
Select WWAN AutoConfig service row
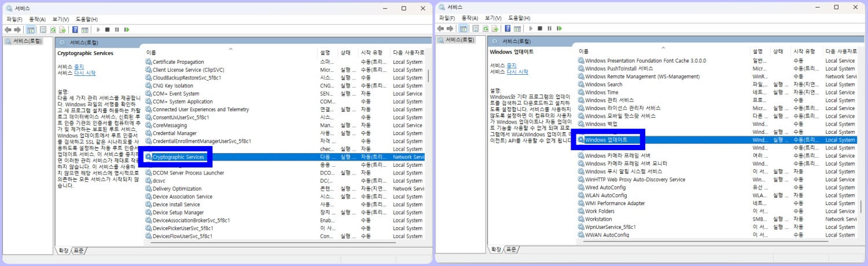click(717, 235)
